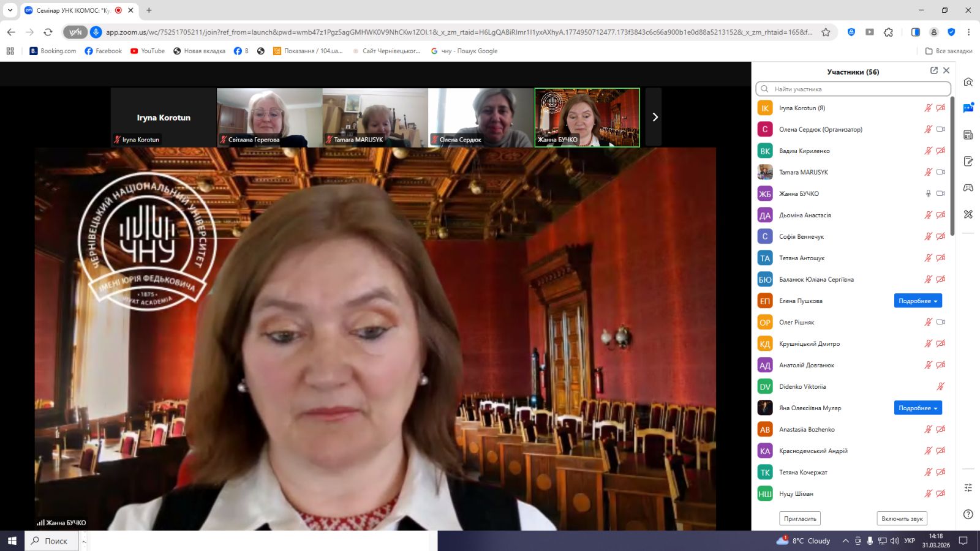The image size is (980, 551).
Task: Show next video thumbnails with the arrow
Action: (654, 117)
